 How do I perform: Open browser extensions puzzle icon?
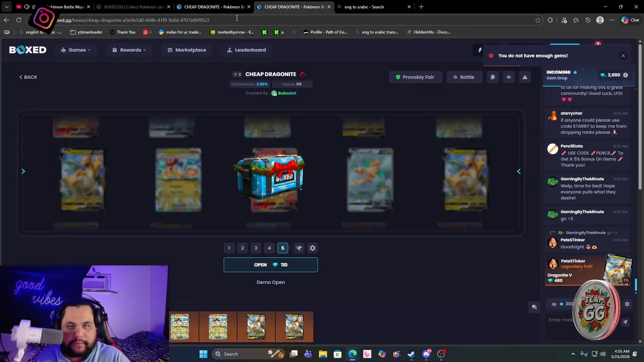click(x=550, y=20)
